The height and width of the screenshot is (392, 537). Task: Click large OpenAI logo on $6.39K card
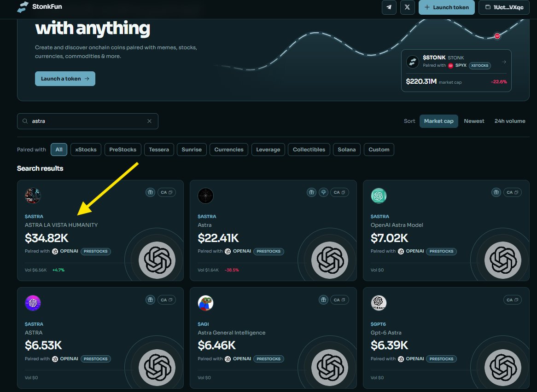(x=503, y=368)
